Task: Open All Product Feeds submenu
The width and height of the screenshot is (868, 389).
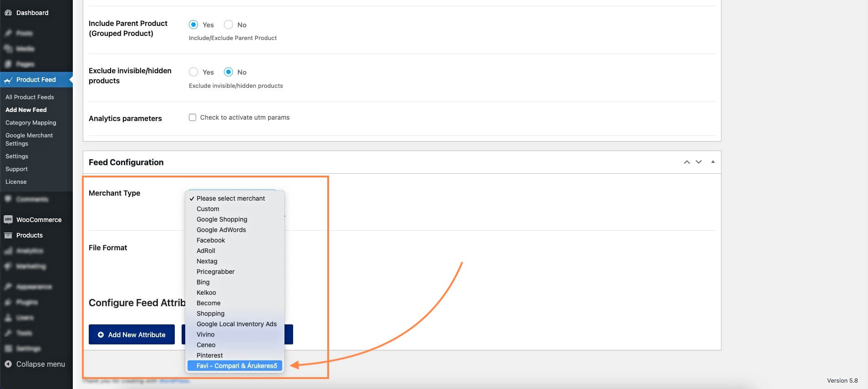Action: tap(30, 97)
